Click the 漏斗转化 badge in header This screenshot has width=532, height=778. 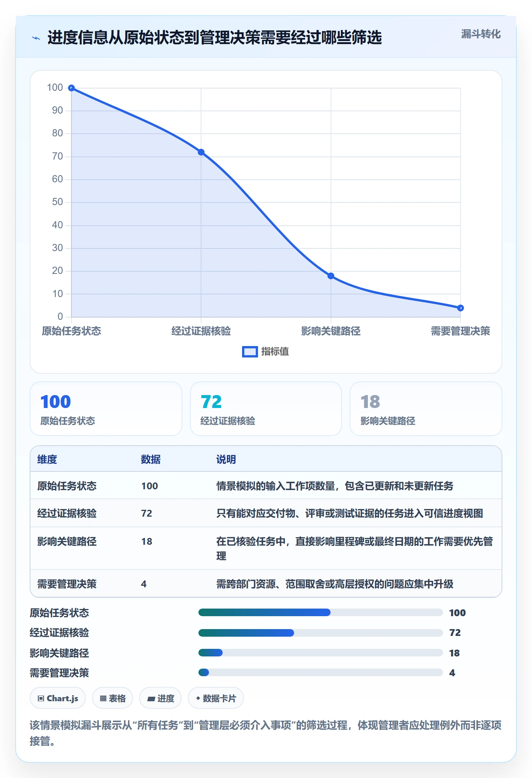pyautogui.click(x=481, y=34)
